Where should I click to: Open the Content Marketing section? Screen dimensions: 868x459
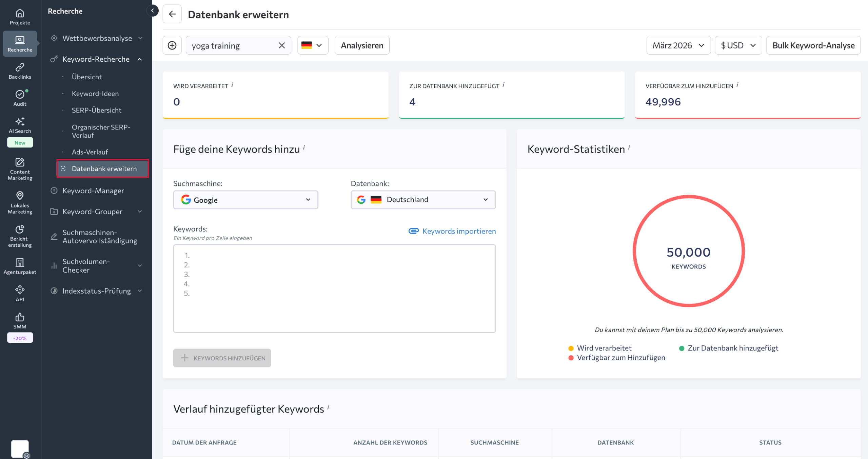pos(20,169)
